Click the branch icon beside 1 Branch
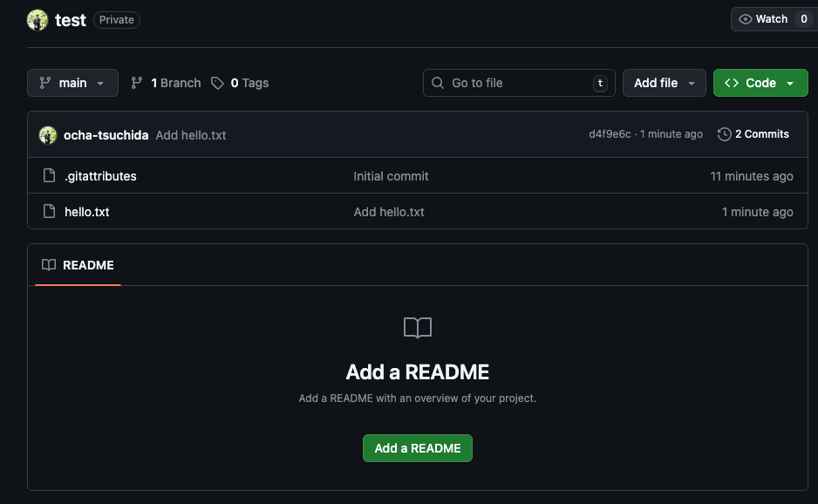The height and width of the screenshot is (504, 818). coord(137,83)
